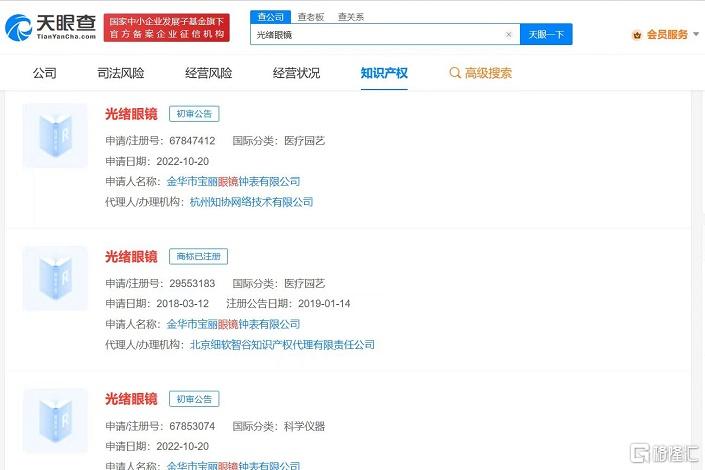Image resolution: width=705 pixels, height=470 pixels.
Task: Open 光绪眼镜 title of record 29553183
Action: pyautogui.click(x=131, y=256)
